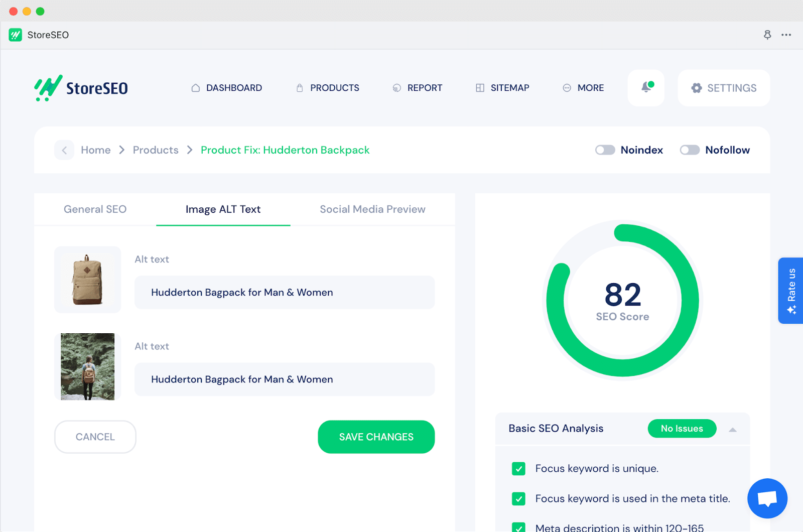Click the SAVE CHANGES button
803x532 pixels.
[x=376, y=437]
